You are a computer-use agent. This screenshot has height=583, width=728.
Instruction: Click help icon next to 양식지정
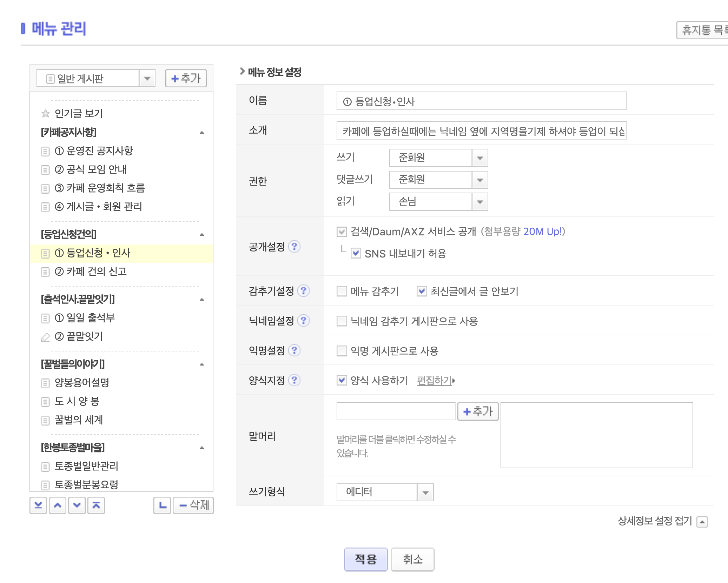pos(294,380)
